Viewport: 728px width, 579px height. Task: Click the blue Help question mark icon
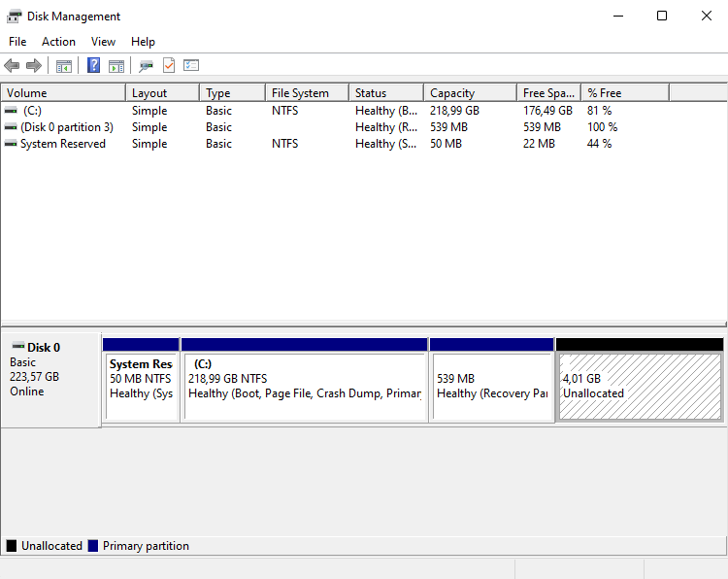point(94,66)
